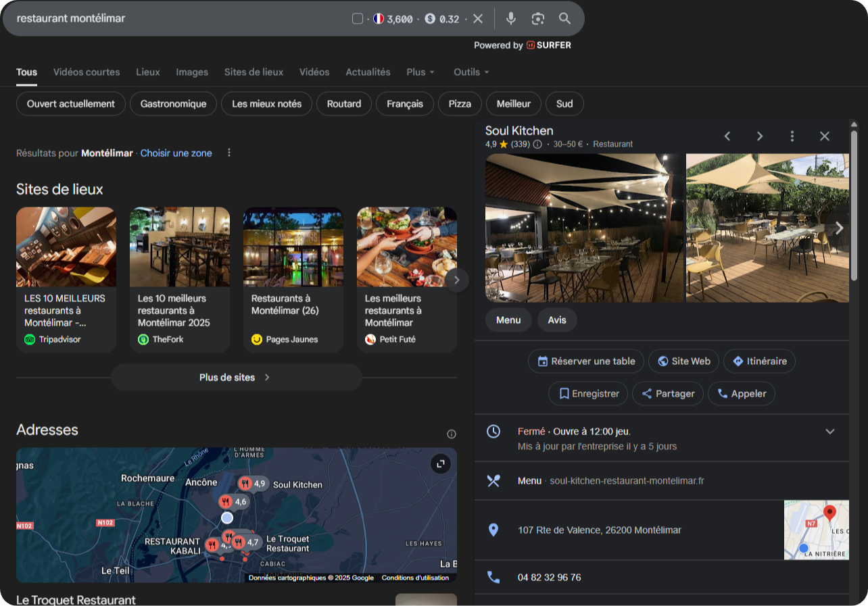The height and width of the screenshot is (606, 868).
Task: Switch to the Lieux tab
Action: pyautogui.click(x=148, y=72)
